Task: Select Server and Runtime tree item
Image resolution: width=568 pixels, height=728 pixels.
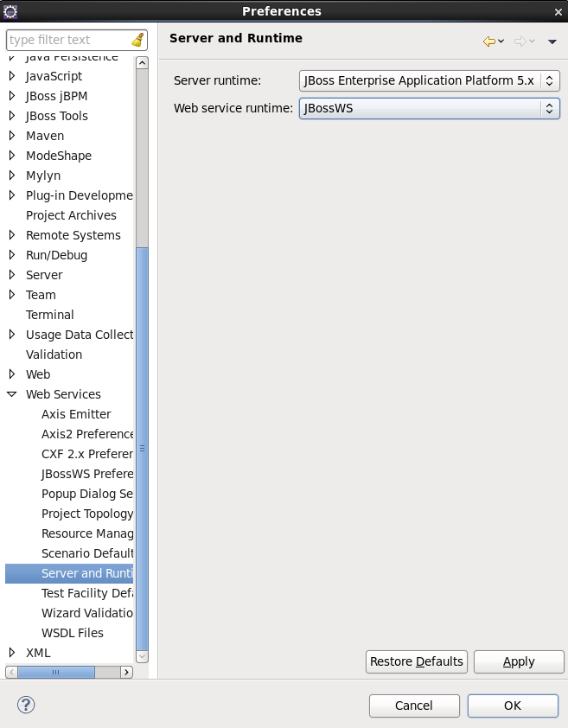Action: (x=69, y=573)
